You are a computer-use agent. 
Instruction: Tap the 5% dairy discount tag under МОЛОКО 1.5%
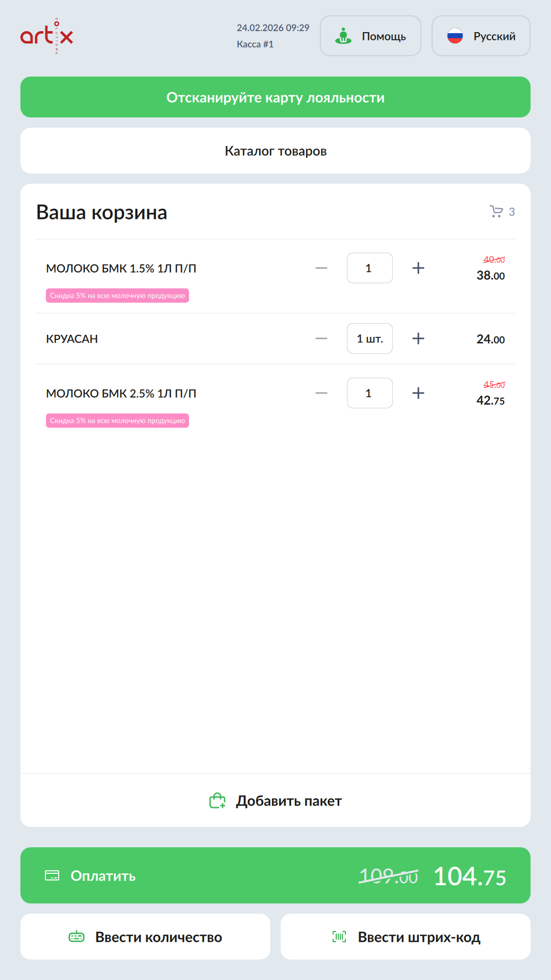point(117,296)
